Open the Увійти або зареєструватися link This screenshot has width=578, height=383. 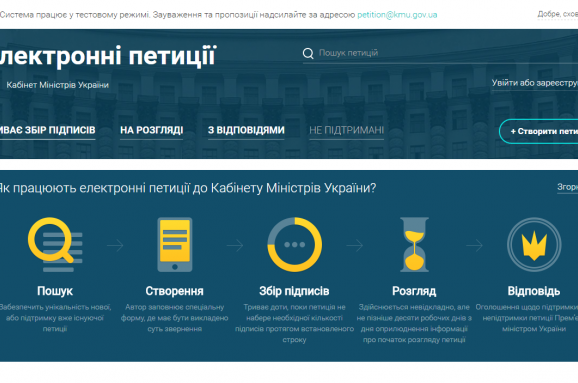coord(535,83)
